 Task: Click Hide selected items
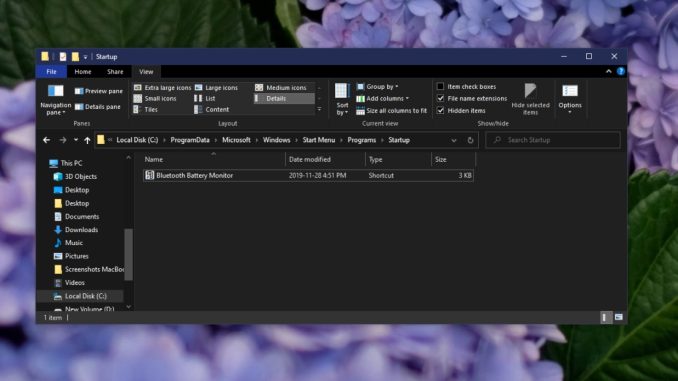(x=530, y=99)
